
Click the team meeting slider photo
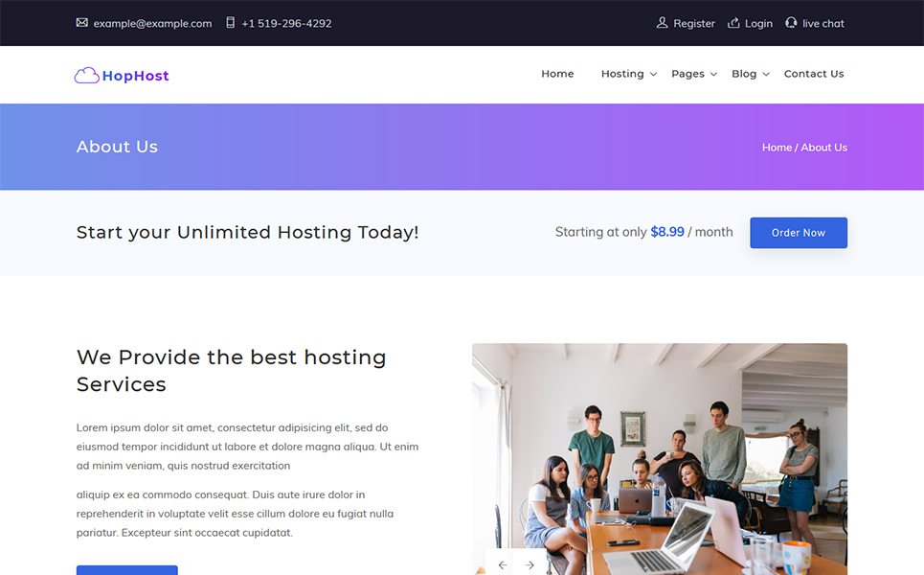coord(660,459)
